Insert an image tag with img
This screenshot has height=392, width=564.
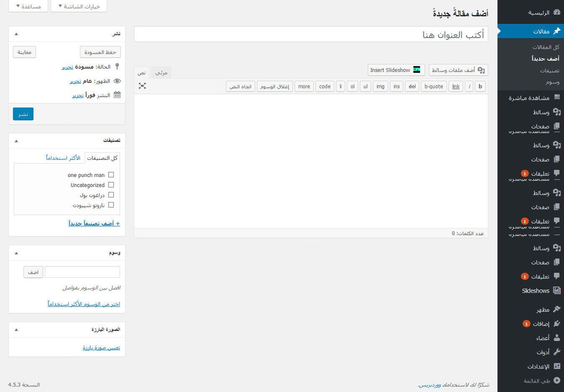(x=380, y=86)
